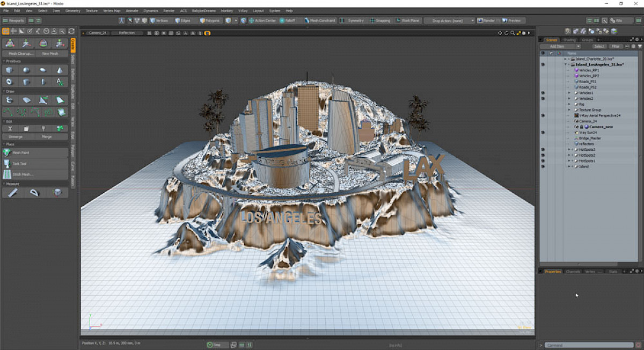The height and width of the screenshot is (350, 644).
Task: Click the Mesh Cleanup button
Action: 19,54
